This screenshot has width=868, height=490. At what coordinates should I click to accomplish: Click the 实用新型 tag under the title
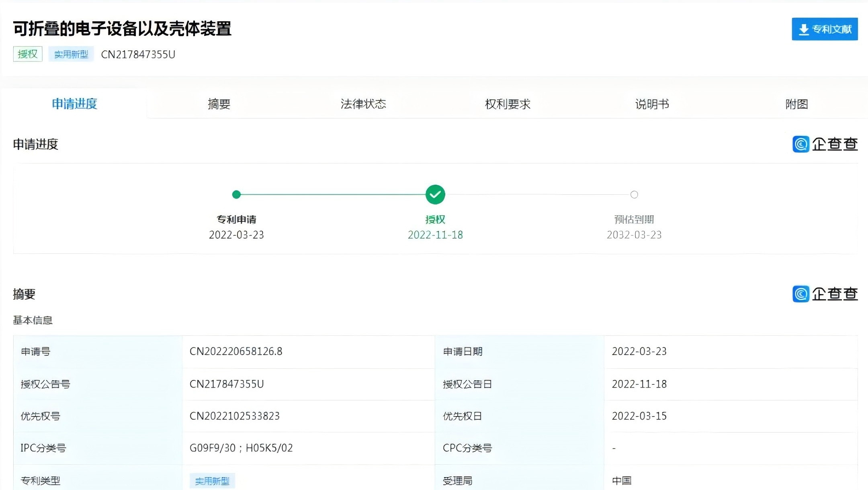click(71, 54)
